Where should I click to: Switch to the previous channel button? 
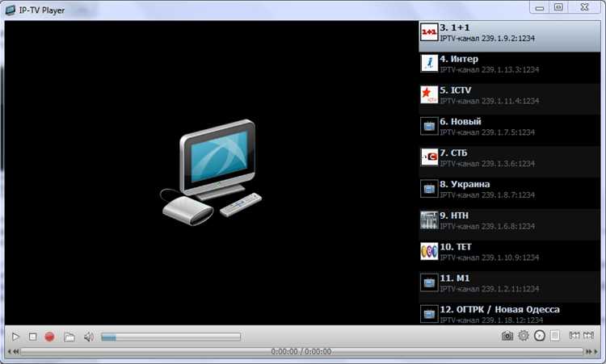pos(574,336)
